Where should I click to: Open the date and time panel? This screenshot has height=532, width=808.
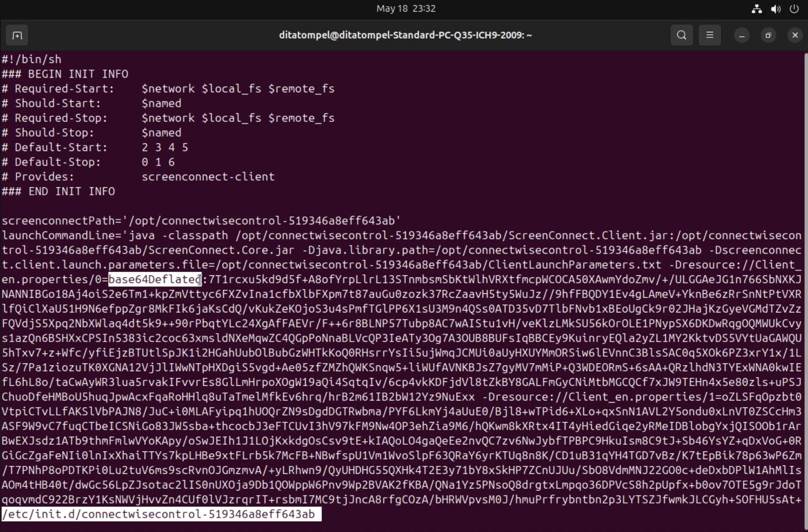point(406,9)
